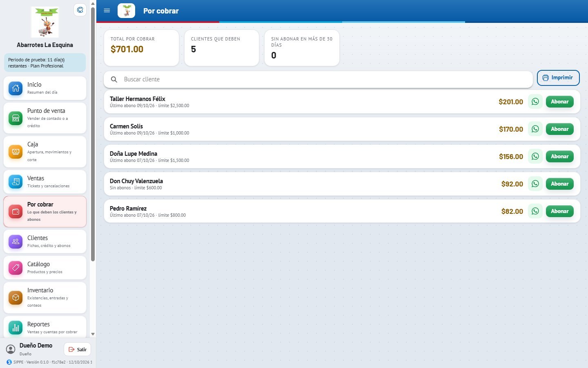Click the Caja cash icon

[16, 152]
